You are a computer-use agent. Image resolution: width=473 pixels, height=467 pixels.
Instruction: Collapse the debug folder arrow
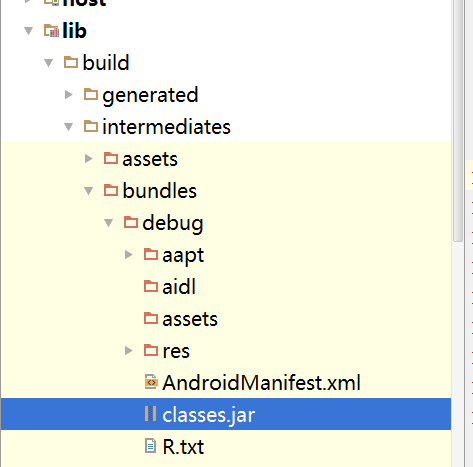(x=109, y=223)
